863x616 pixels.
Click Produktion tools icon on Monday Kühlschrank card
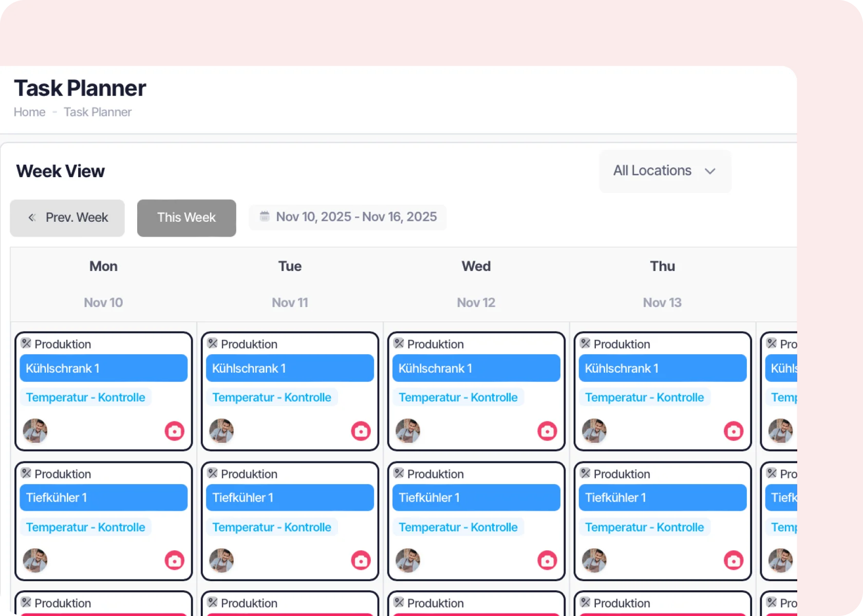click(26, 343)
